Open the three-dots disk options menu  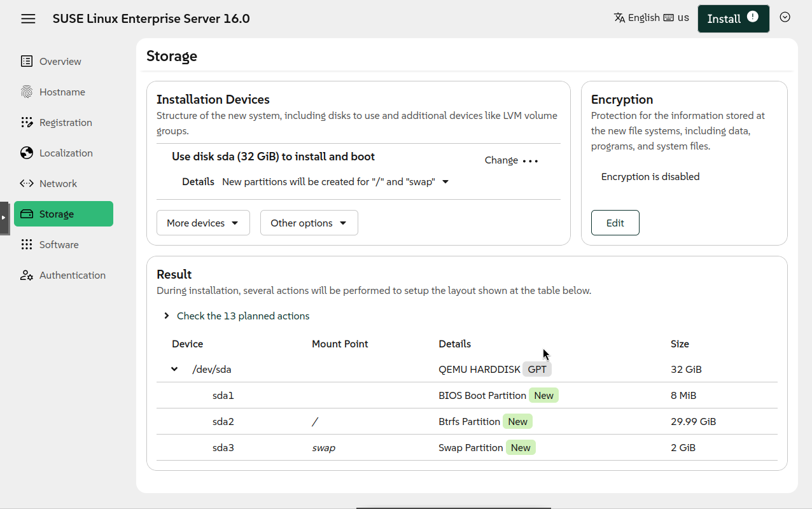[x=530, y=161]
